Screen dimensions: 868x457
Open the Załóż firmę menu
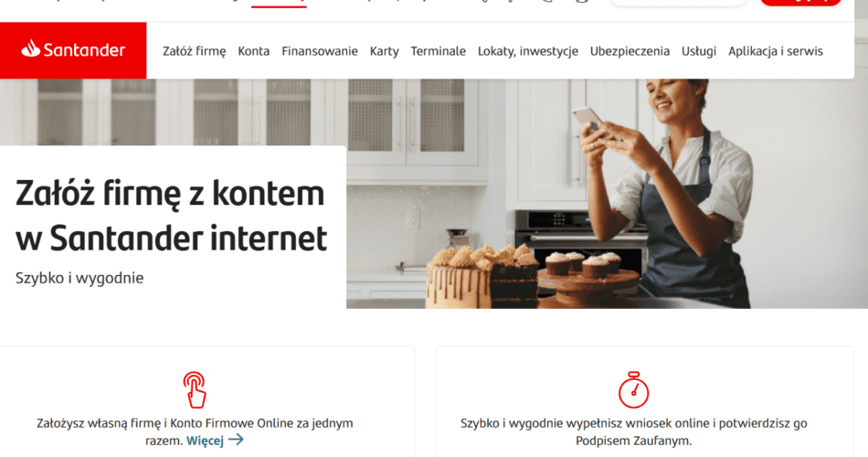coord(195,51)
